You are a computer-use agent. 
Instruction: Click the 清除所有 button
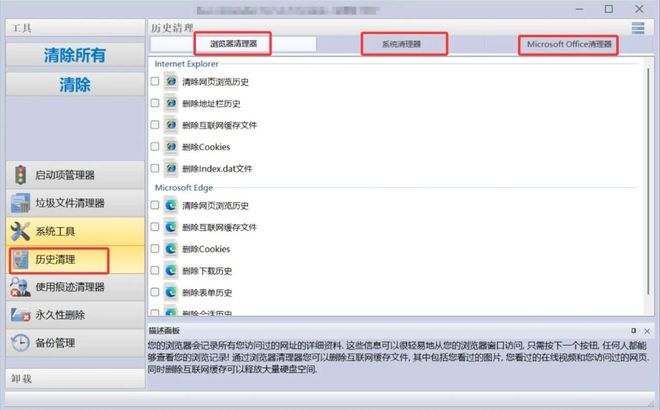coord(75,55)
